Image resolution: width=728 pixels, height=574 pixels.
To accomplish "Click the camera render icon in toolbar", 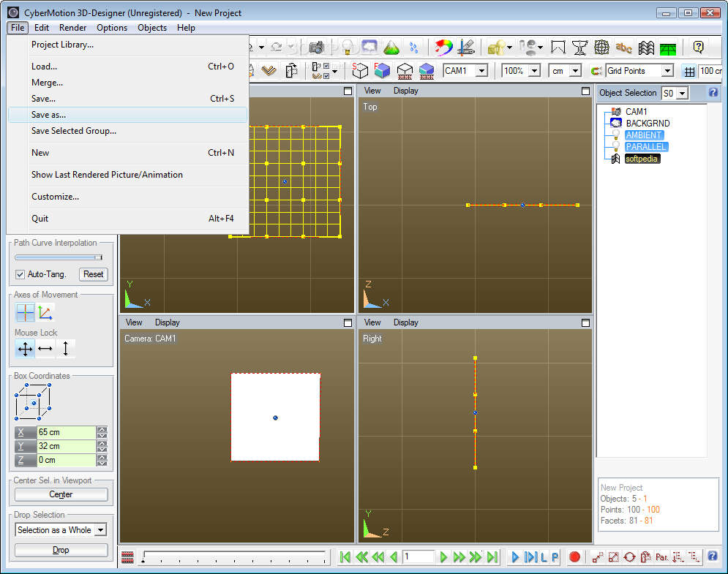I will tap(317, 48).
